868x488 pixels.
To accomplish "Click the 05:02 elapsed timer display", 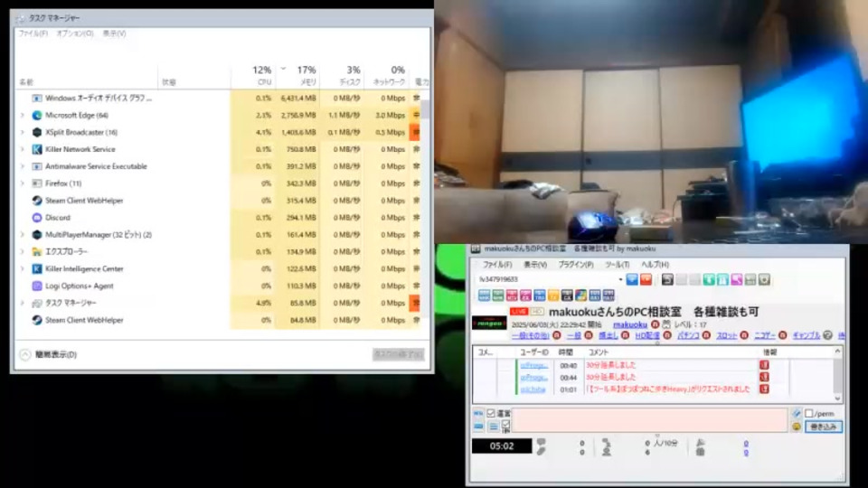I will coord(502,446).
